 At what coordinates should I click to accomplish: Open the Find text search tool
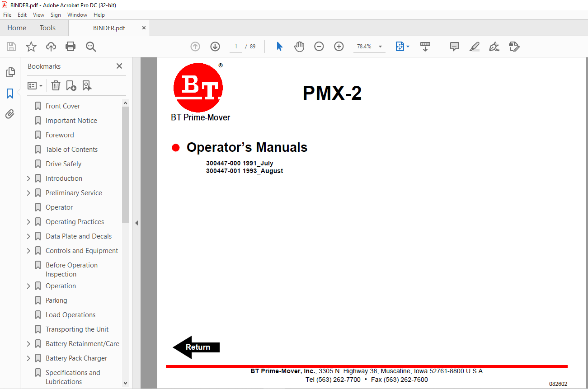[x=91, y=47]
